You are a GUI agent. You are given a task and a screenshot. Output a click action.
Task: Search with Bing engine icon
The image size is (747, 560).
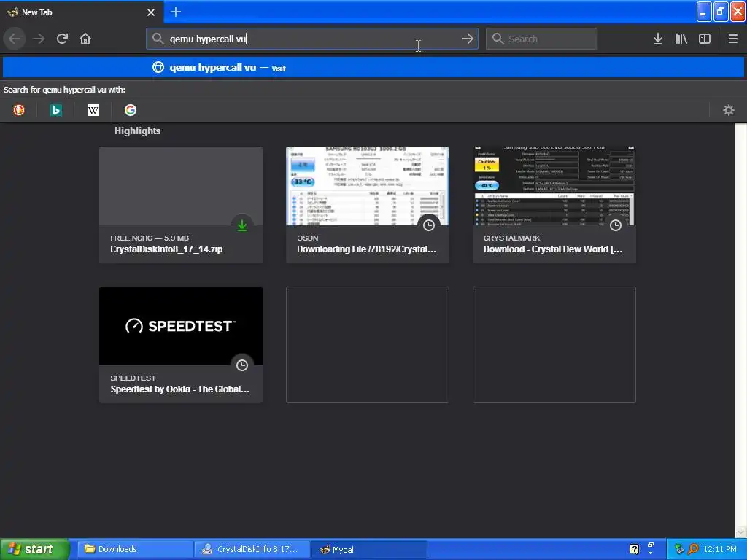(x=56, y=111)
